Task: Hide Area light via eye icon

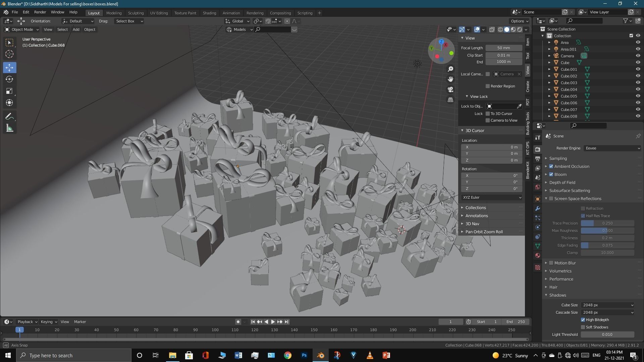Action: (638, 43)
